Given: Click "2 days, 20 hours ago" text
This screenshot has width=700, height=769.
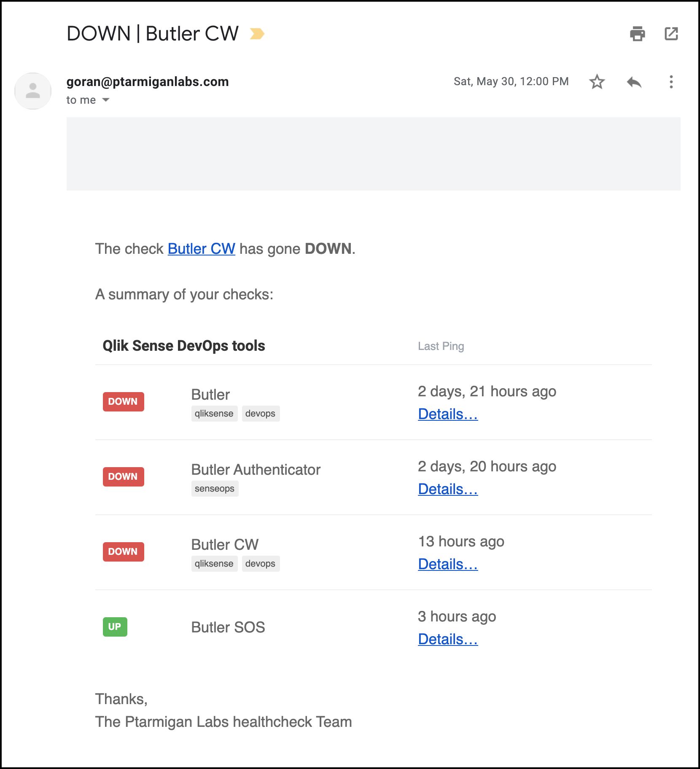Looking at the screenshot, I should click(x=487, y=467).
